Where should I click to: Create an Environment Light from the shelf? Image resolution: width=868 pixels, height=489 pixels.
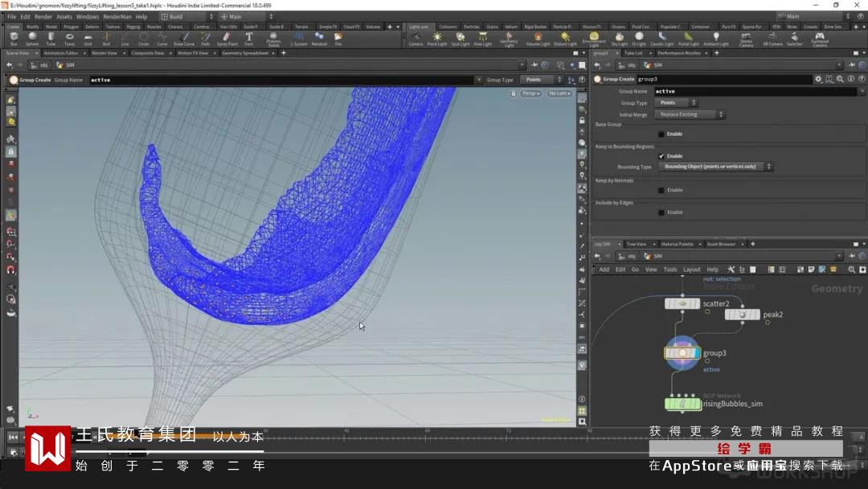[x=593, y=38]
